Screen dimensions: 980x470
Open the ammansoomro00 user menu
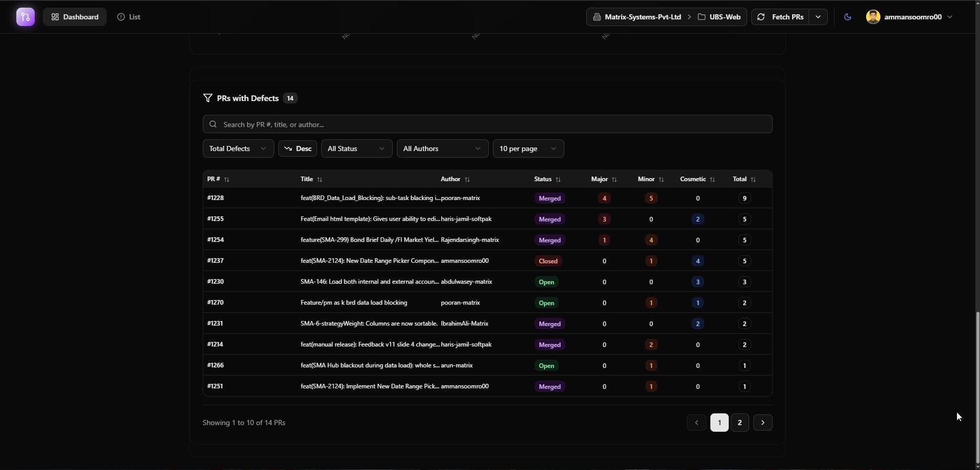pos(910,17)
